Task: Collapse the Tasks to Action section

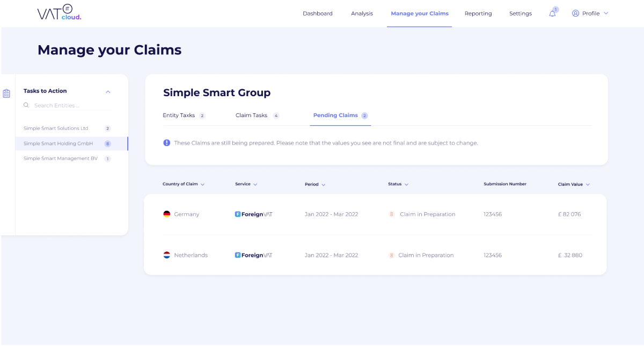Action: [108, 92]
